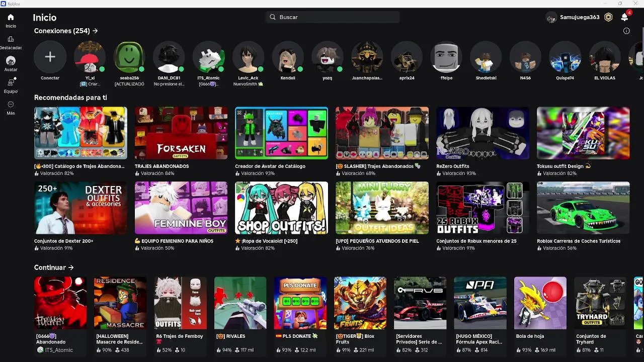Screen dimensions: 644x362
Task: Continue Servidores Privados Serie game
Action: pyautogui.click(x=420, y=303)
